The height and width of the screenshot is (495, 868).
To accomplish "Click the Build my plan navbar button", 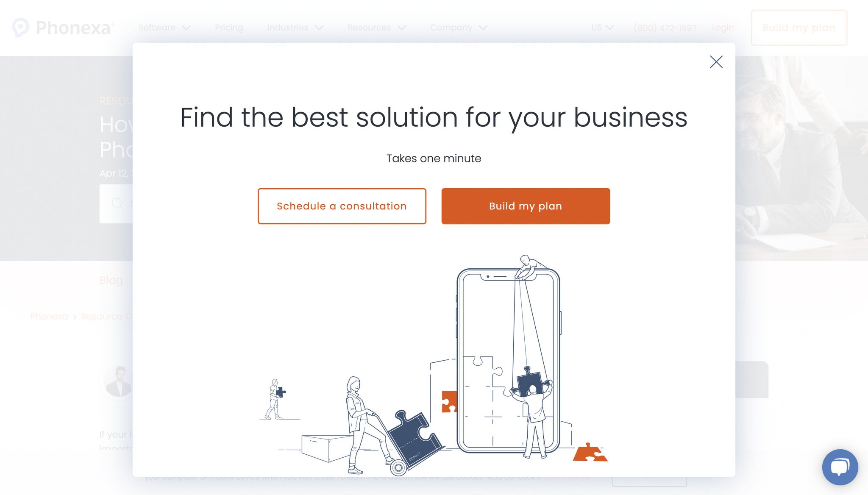I will pyautogui.click(x=799, y=28).
